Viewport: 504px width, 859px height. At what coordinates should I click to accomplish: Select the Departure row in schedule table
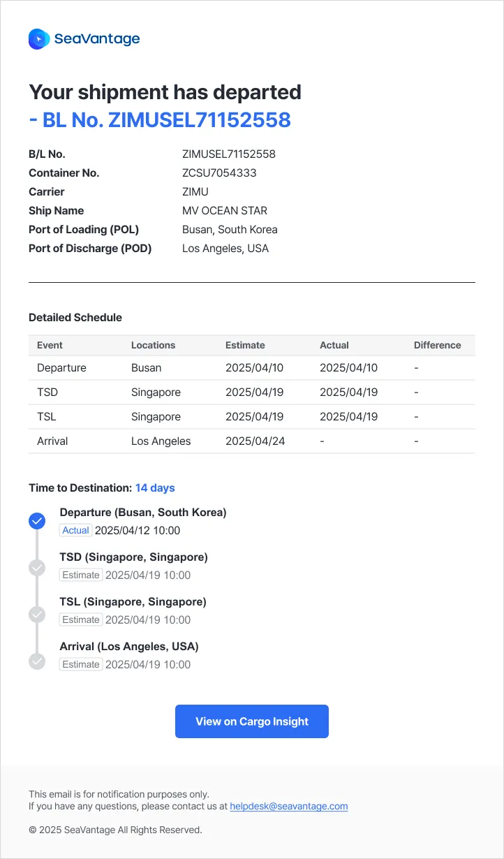tap(61, 368)
